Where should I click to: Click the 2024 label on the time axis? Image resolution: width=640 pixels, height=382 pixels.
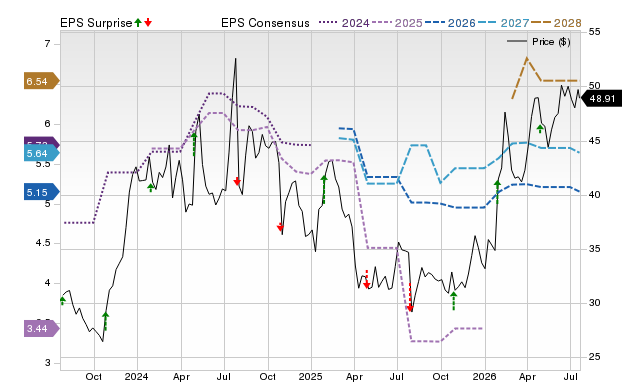136,376
